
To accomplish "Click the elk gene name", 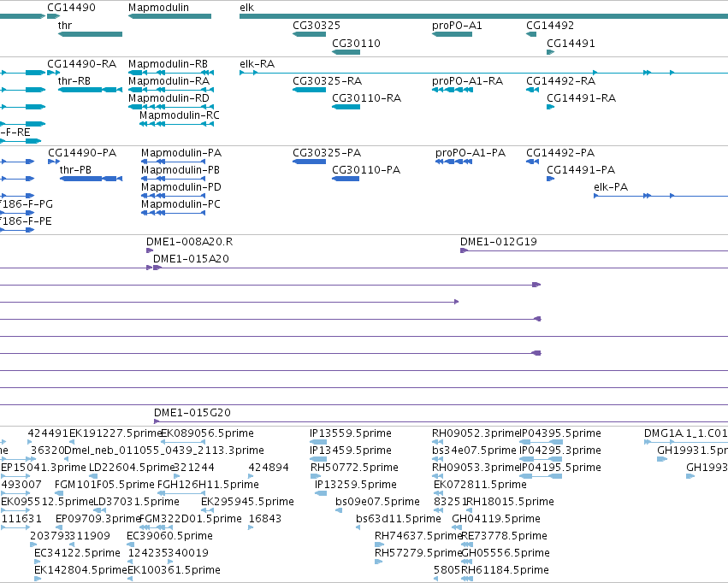I will pyautogui.click(x=246, y=8).
